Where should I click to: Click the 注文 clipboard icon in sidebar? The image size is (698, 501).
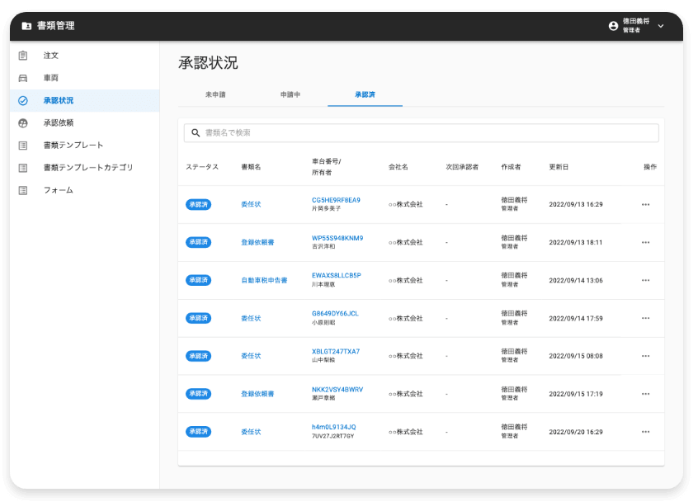[x=24, y=55]
